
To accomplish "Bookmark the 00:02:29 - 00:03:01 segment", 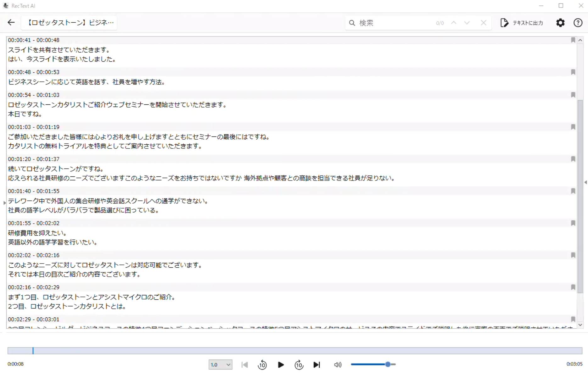I will (573, 319).
